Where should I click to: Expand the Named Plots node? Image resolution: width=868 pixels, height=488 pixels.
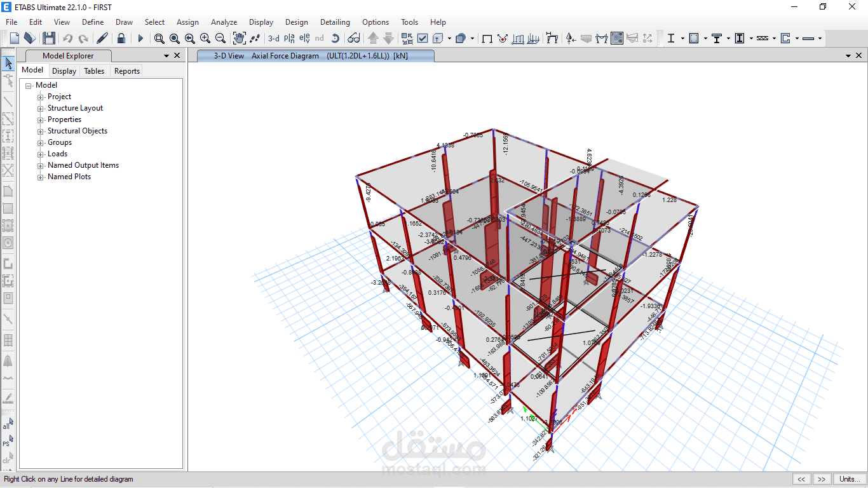(41, 177)
